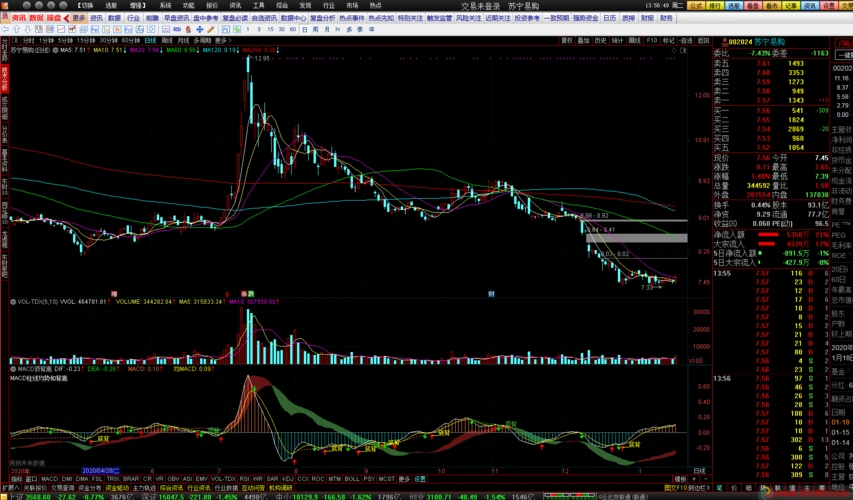
Task: Click the F10 company info button
Action: pyautogui.click(x=653, y=41)
